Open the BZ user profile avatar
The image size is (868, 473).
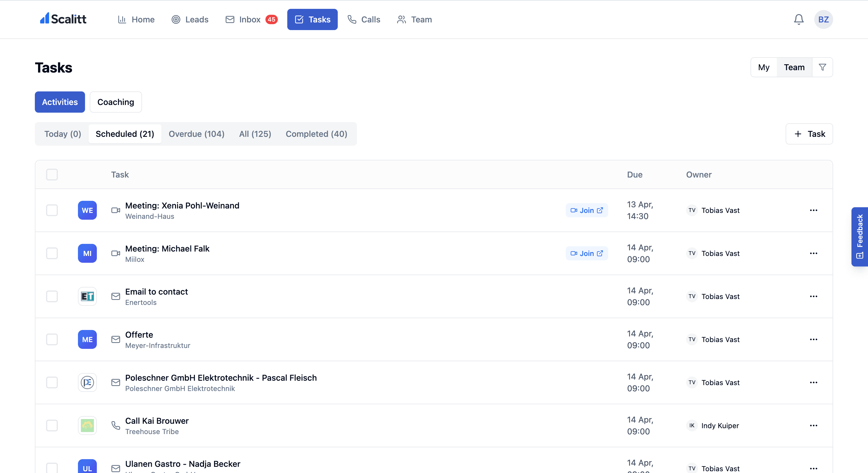[823, 19]
